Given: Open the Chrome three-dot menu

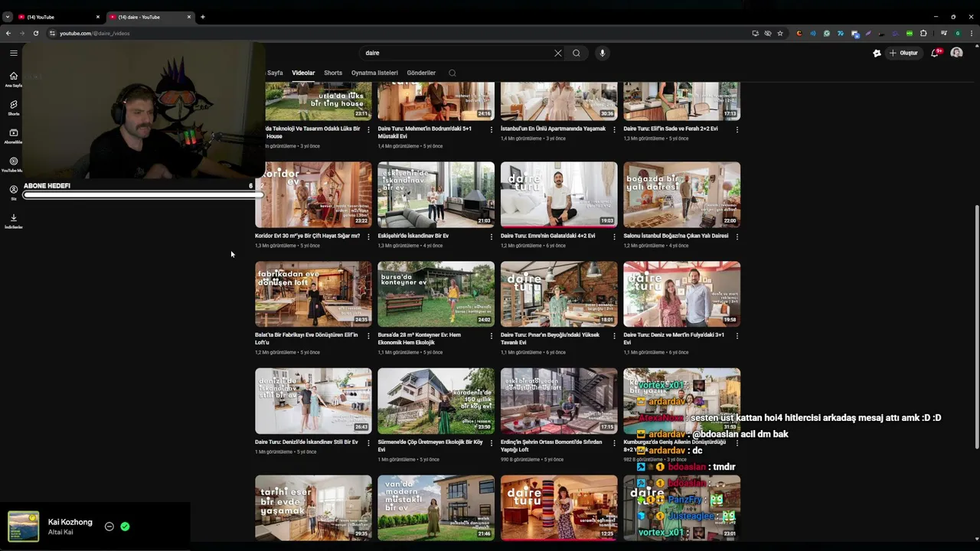Looking at the screenshot, I should pyautogui.click(x=971, y=33).
